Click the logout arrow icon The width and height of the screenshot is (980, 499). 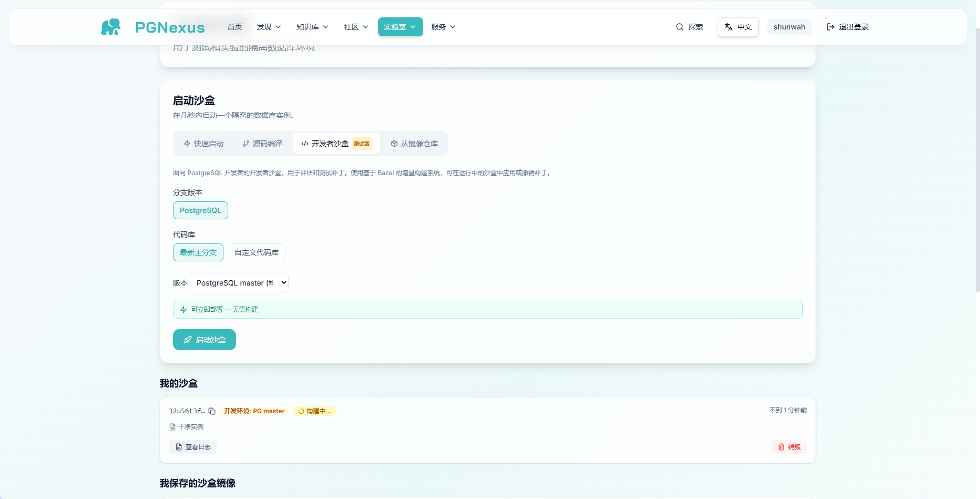(831, 27)
